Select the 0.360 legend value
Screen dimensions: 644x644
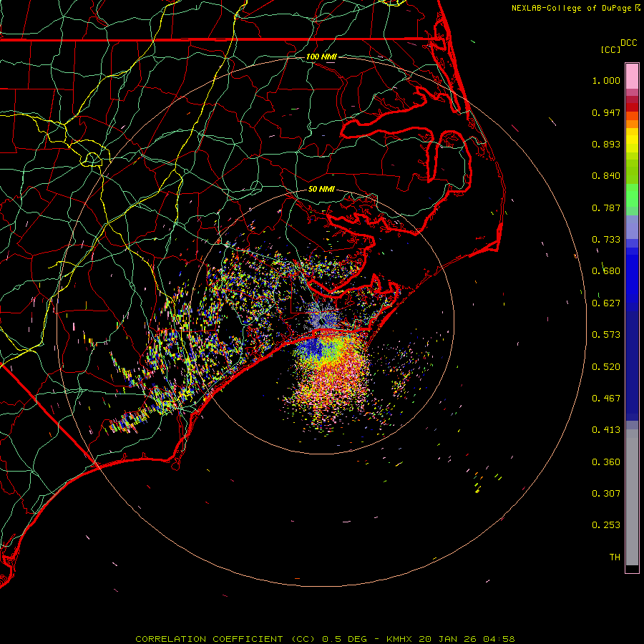(x=606, y=462)
